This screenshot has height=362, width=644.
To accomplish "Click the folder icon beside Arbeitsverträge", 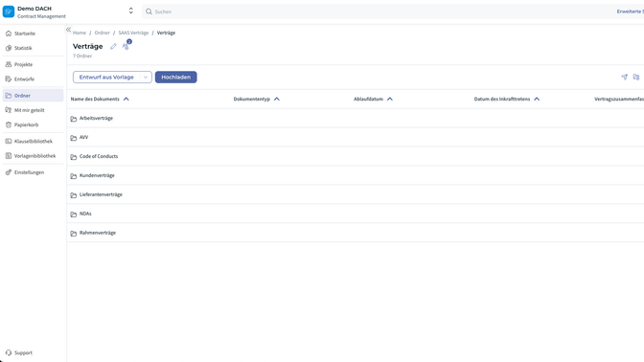I will click(74, 119).
